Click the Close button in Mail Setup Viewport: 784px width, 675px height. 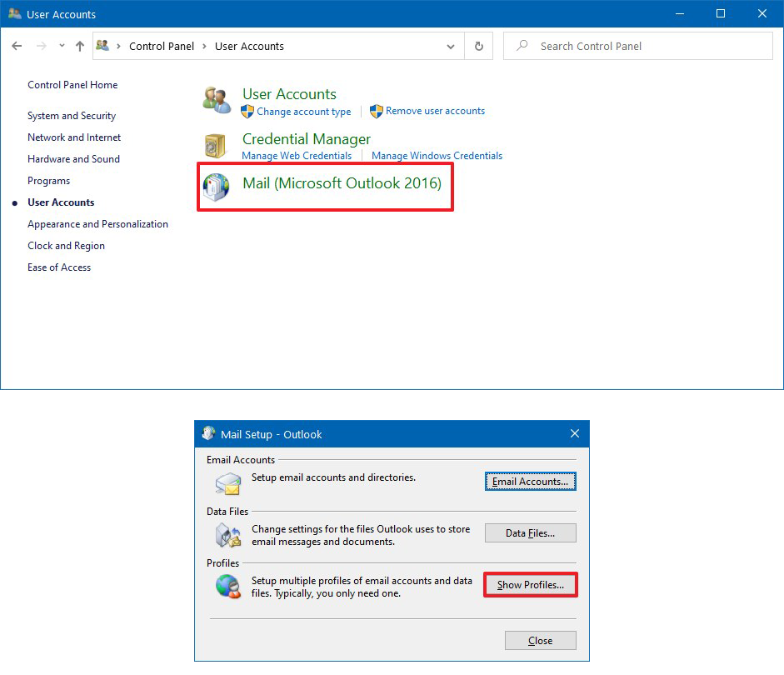pos(540,641)
